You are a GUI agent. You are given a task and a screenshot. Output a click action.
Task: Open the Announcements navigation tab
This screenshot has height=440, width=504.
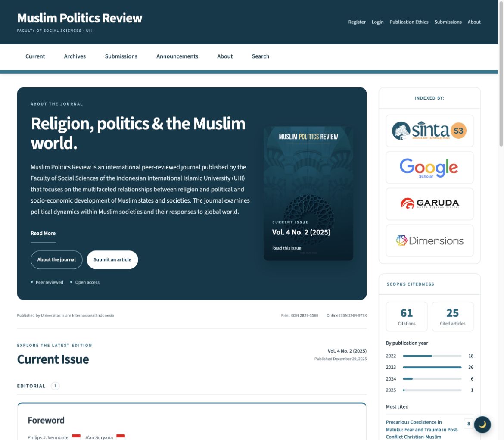tap(177, 56)
